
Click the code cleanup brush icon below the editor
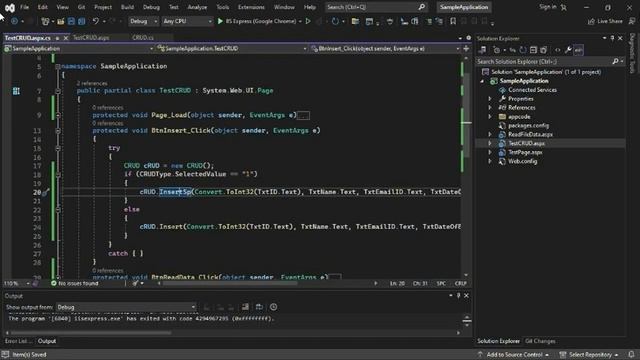(135, 283)
